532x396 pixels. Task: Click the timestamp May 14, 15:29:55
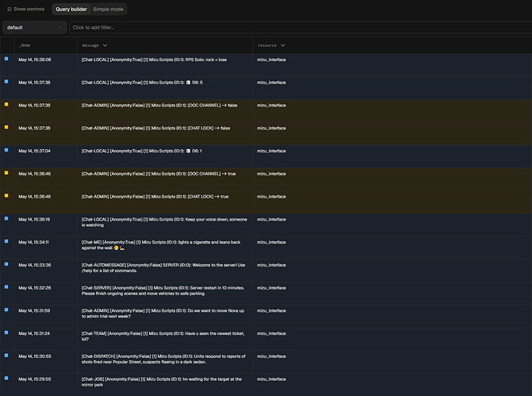(x=35, y=379)
